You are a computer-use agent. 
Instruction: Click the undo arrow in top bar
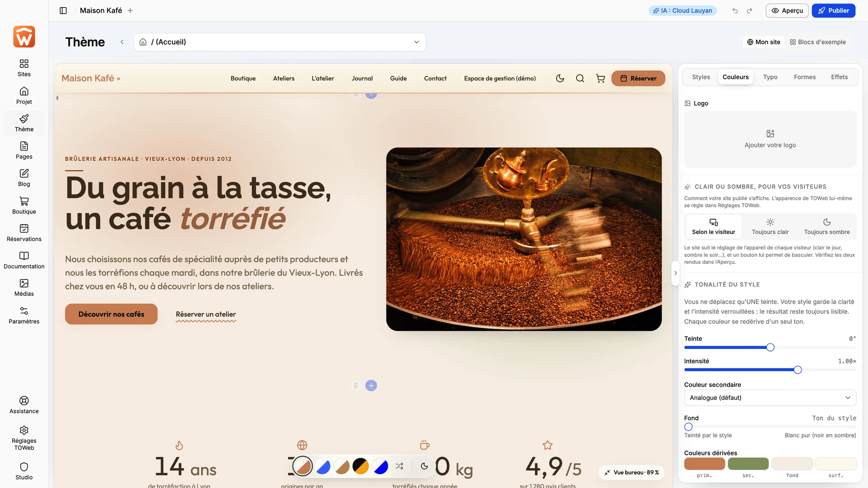(x=735, y=10)
